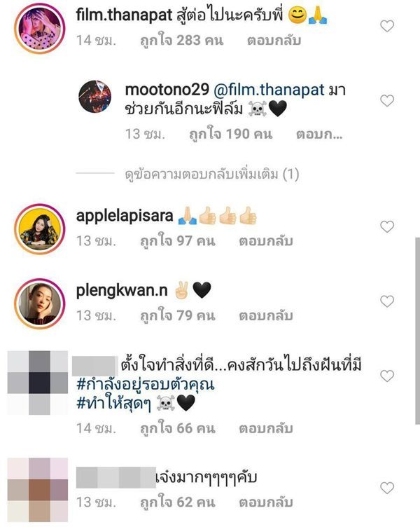Image resolution: width=420 pixels, height=527 pixels.
Task: Like mootono29's reply with heart icon
Action: pyautogui.click(x=387, y=100)
